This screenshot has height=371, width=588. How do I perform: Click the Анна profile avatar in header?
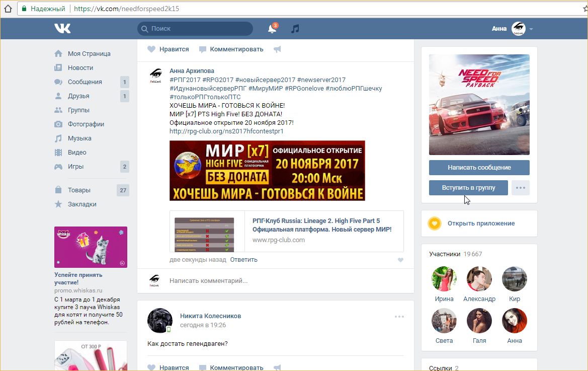pos(519,29)
